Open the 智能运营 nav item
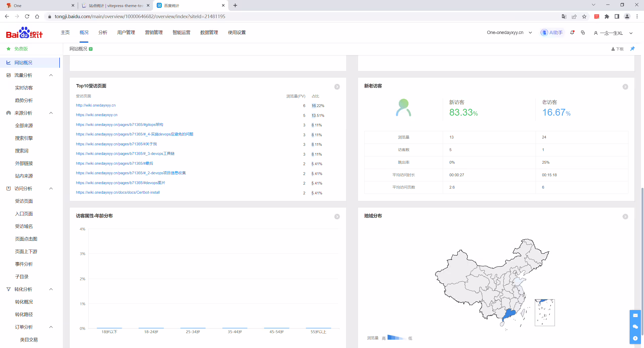 [x=181, y=32]
